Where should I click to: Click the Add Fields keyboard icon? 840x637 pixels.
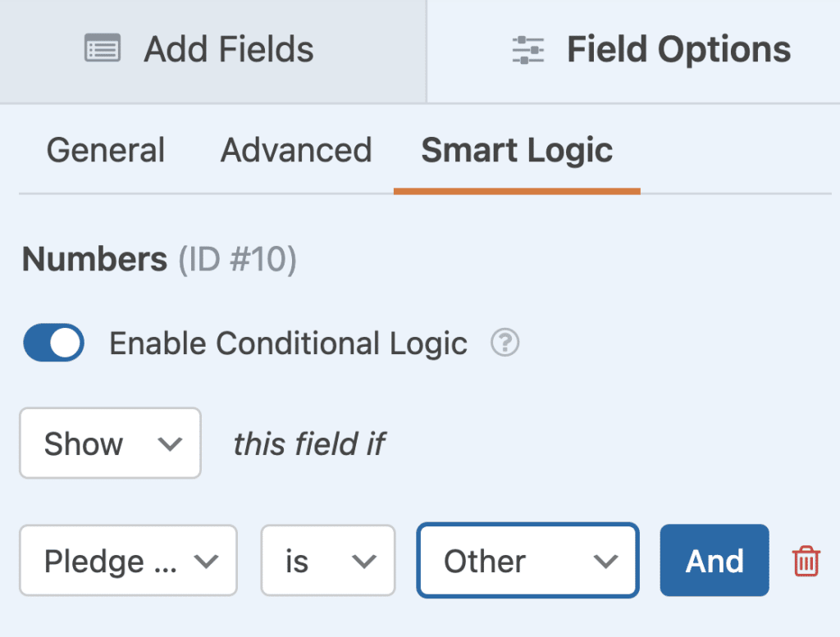102,48
